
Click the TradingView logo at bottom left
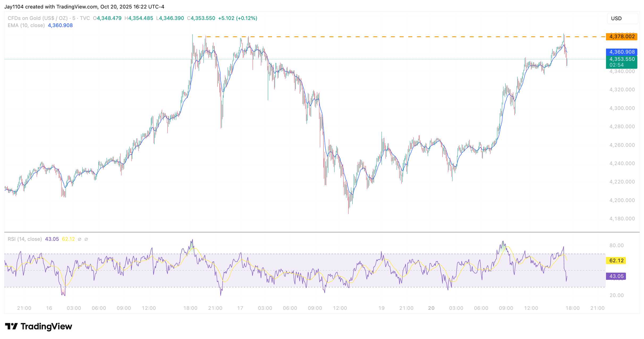point(39,326)
